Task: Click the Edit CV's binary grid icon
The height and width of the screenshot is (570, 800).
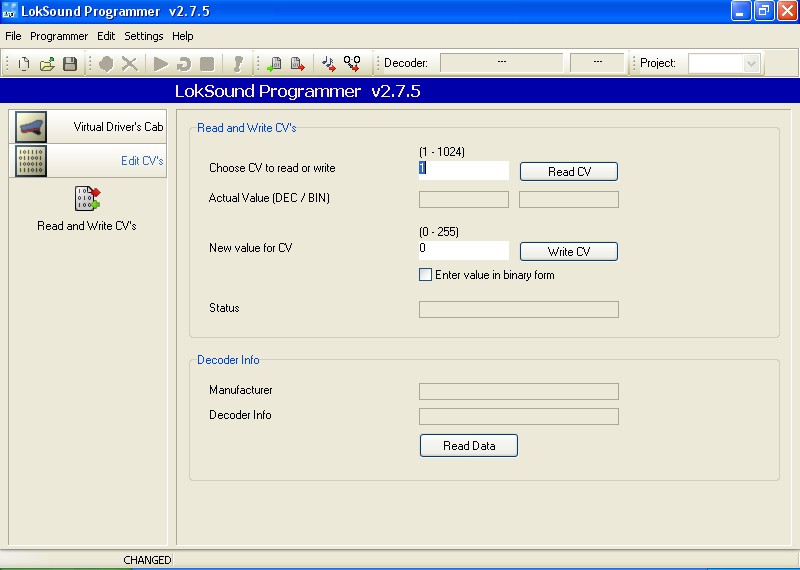Action: (x=31, y=161)
